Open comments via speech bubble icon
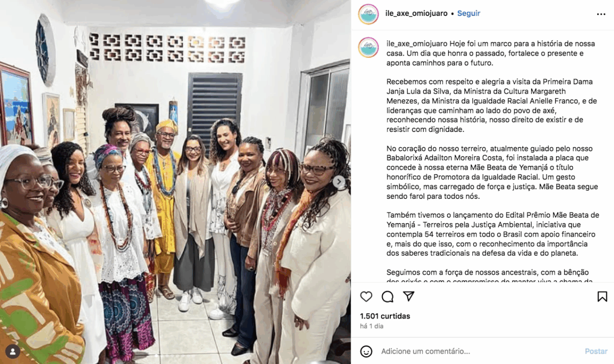Viewport: 614px width, 364px height. click(x=387, y=297)
